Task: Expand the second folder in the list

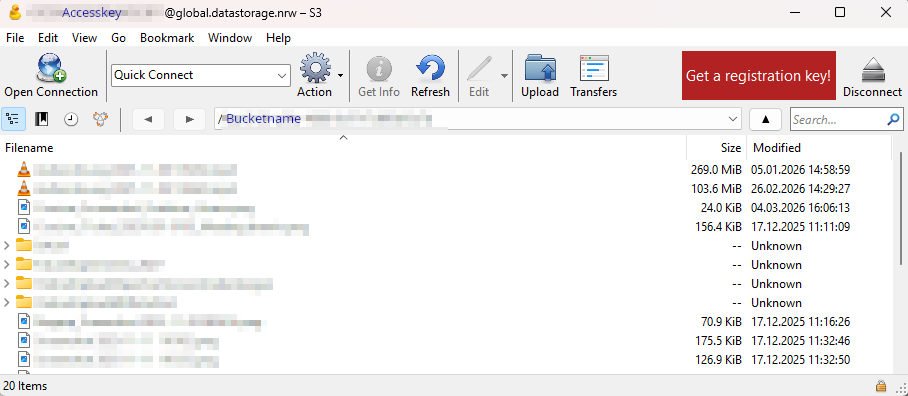Action: [x=6, y=265]
